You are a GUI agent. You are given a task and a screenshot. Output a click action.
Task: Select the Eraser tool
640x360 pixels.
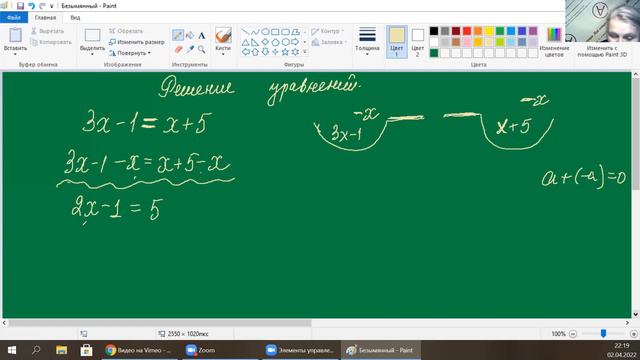(x=178, y=49)
